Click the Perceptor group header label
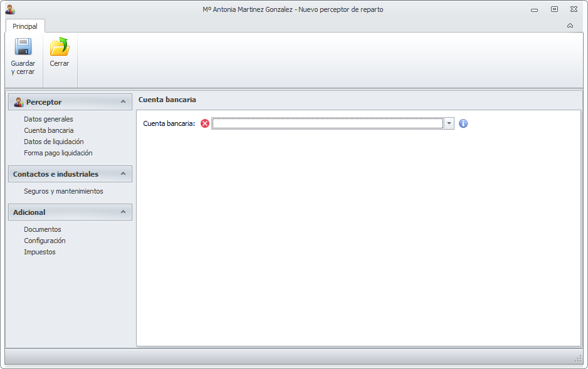The height and width of the screenshot is (369, 588). point(44,102)
